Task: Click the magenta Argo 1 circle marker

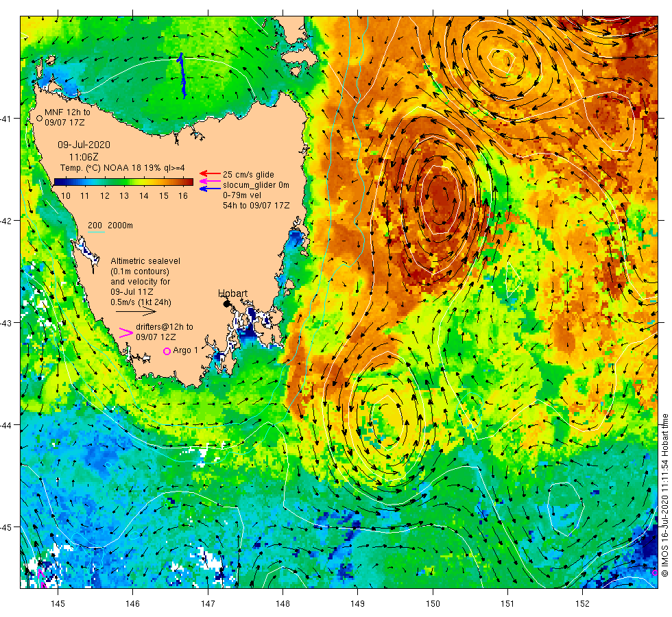Action: pyautogui.click(x=167, y=351)
